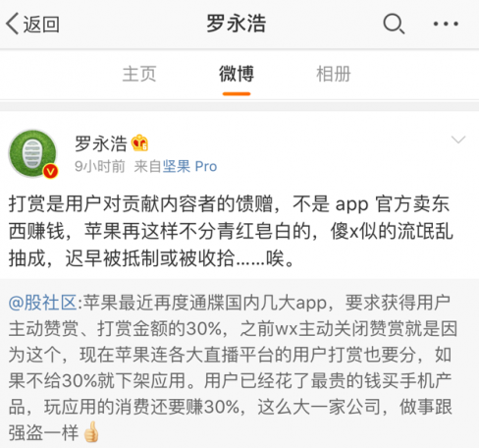The image size is (479, 448).
Task: Tap the crown membership badge icon
Action: click(139, 143)
